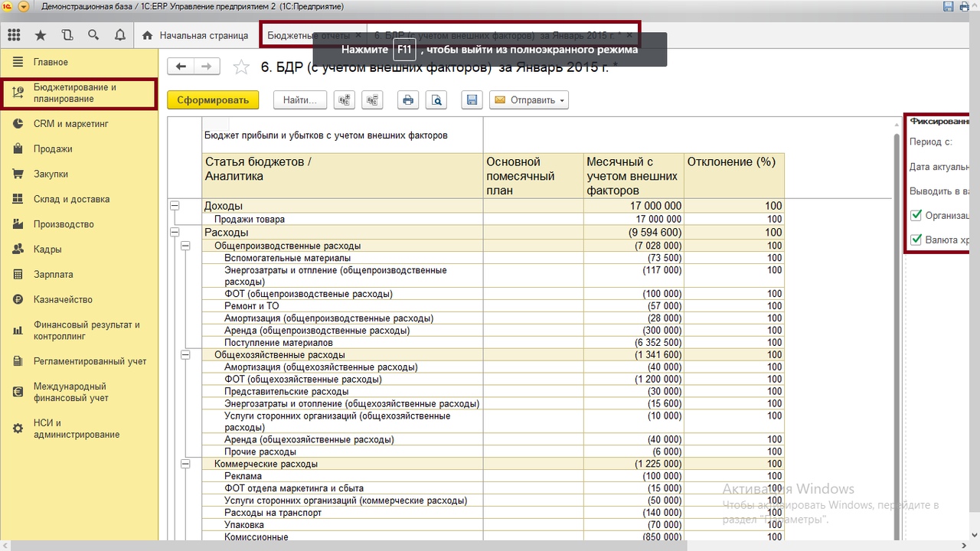Screen dimensions: 980x551
Task: Switch to Начальная страница tab
Action: click(x=196, y=35)
